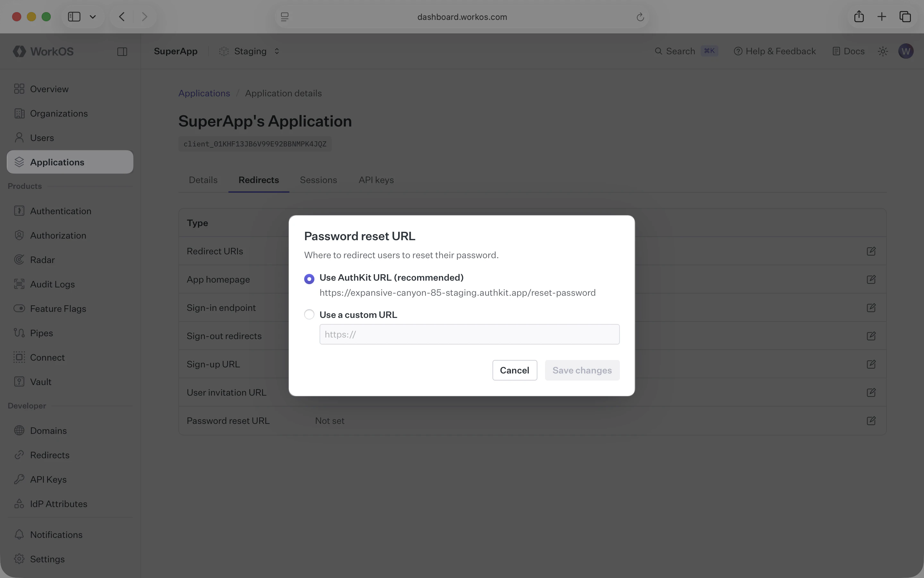This screenshot has height=578, width=924.
Task: Edit the App homepage row
Action: pos(871,279)
